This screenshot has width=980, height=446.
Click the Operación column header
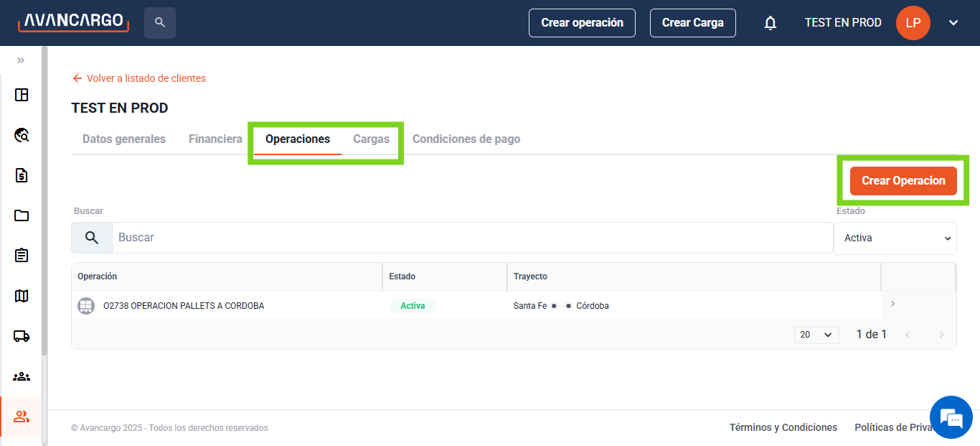coord(227,277)
